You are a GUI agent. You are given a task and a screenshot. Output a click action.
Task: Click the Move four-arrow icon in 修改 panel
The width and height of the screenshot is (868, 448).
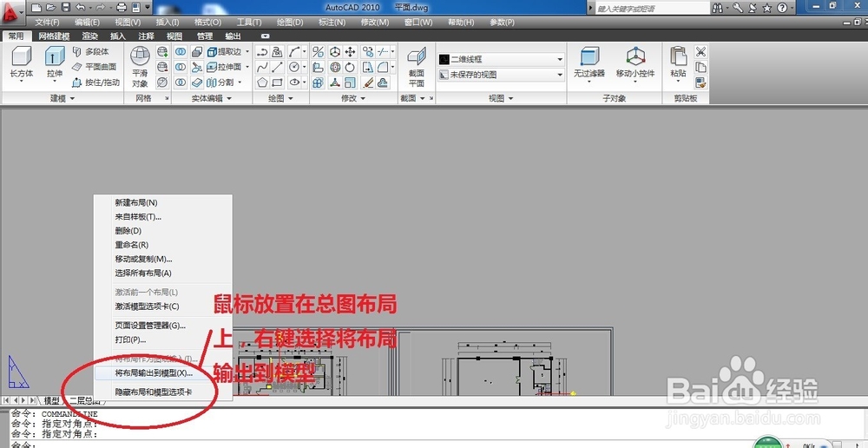(350, 51)
